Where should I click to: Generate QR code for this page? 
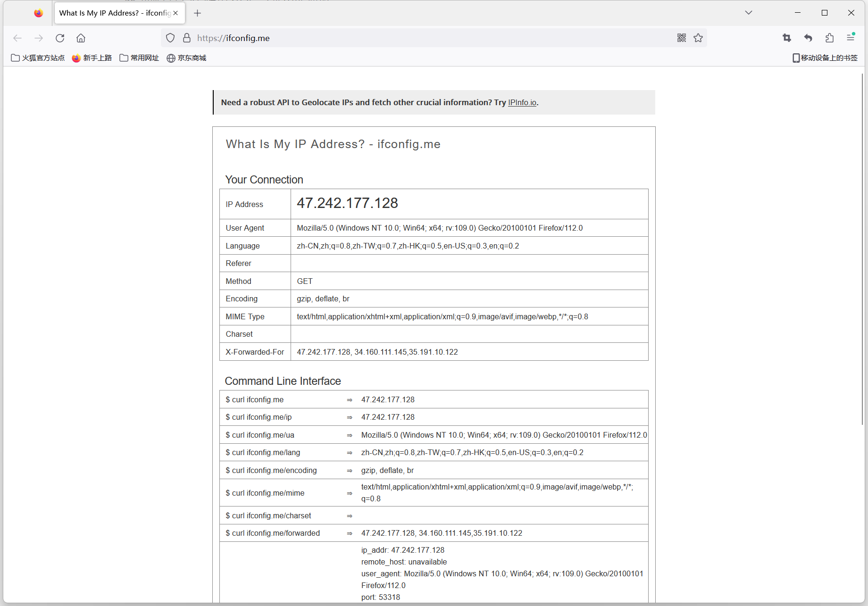pyautogui.click(x=682, y=38)
